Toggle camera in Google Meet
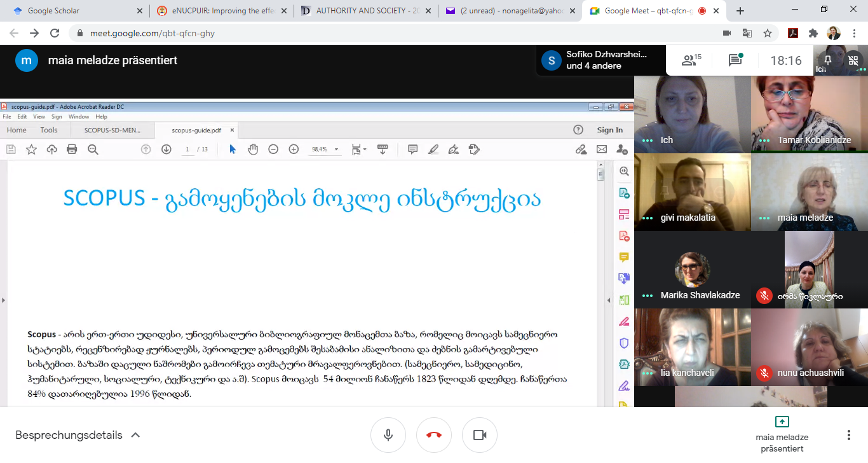Viewport: 868px width, 463px height. [x=480, y=435]
